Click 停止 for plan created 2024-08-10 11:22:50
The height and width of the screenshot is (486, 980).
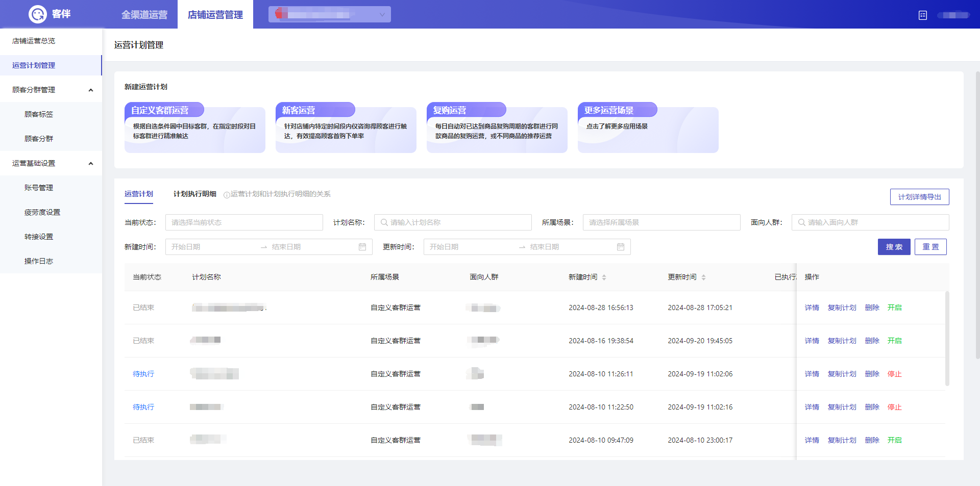(894, 407)
